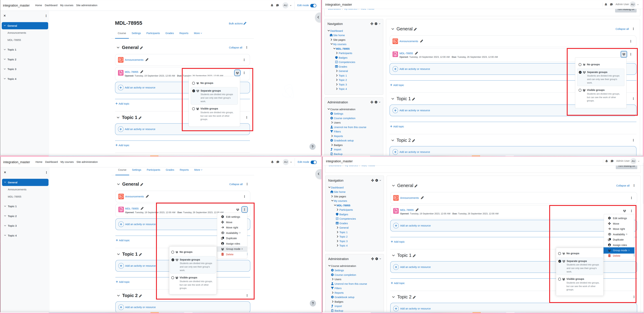The image size is (644, 314).
Task: Open General section kebab menu in top-left screenshot
Action: click(x=247, y=48)
